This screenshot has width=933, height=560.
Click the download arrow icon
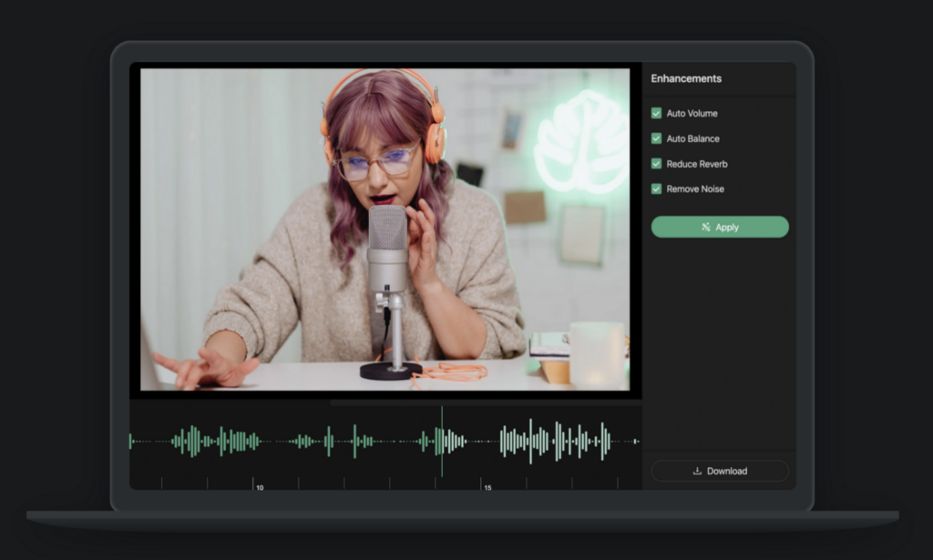[x=697, y=471]
